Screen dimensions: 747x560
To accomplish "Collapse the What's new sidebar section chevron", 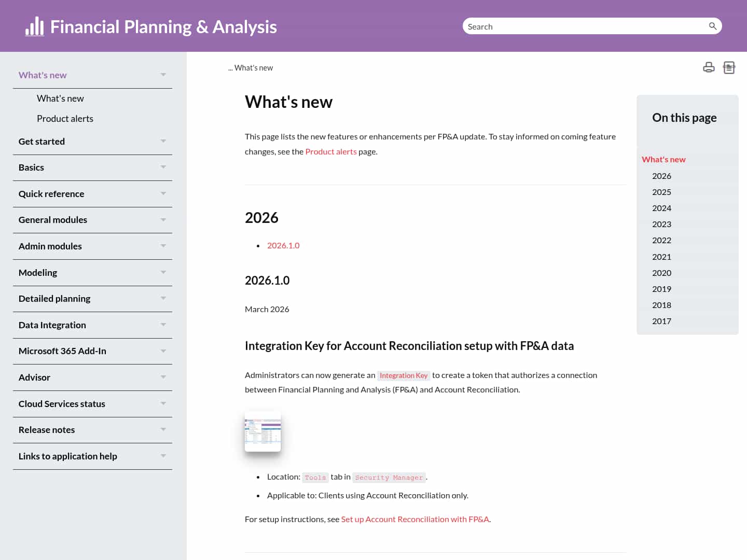I will 163,75.
